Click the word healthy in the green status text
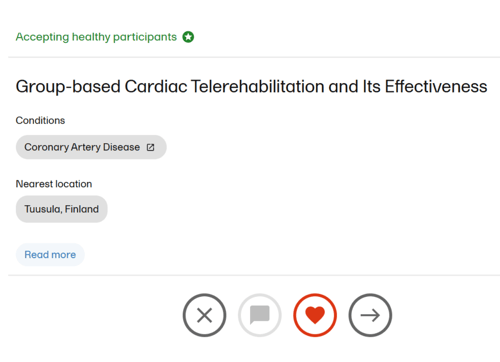The image size is (500, 362). [x=91, y=37]
